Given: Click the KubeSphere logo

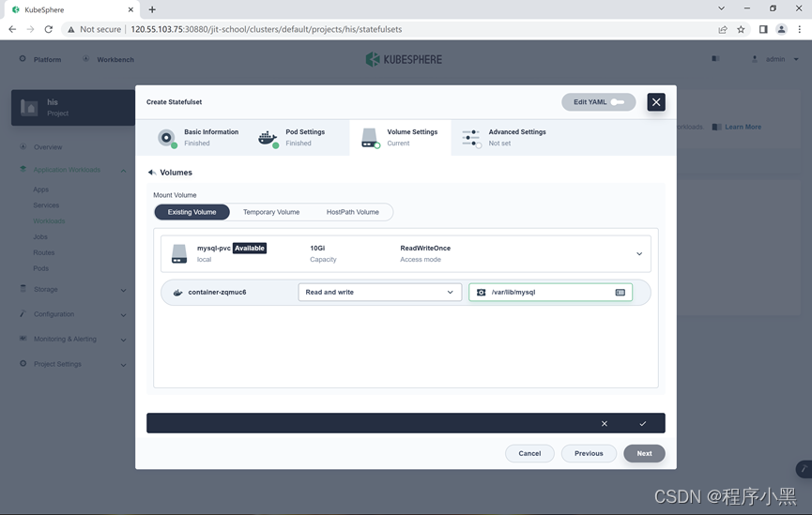Looking at the screenshot, I should pos(404,59).
